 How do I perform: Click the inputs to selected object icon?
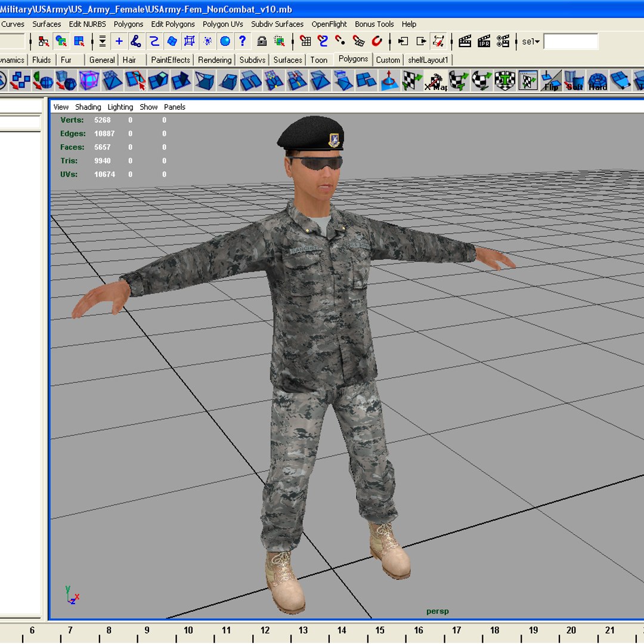tap(403, 41)
